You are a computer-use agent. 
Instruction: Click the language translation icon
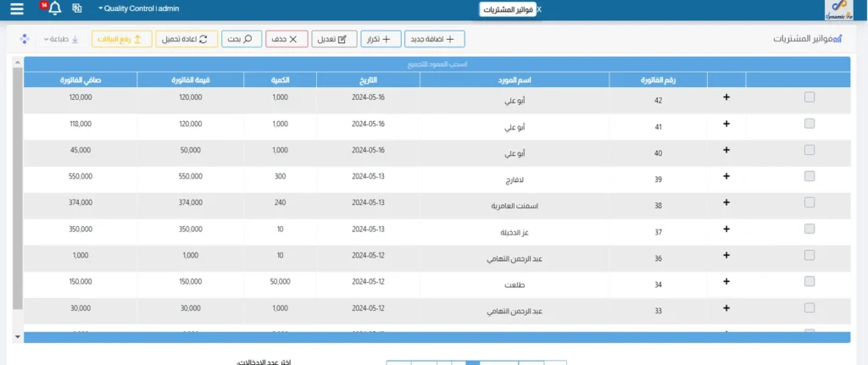tap(77, 9)
